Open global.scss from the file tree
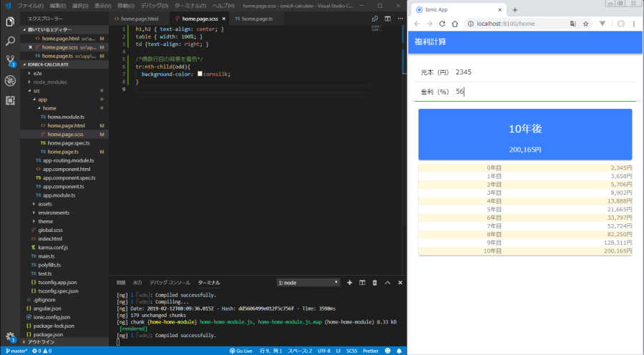Image resolution: width=644 pixels, height=355 pixels. 51,230
